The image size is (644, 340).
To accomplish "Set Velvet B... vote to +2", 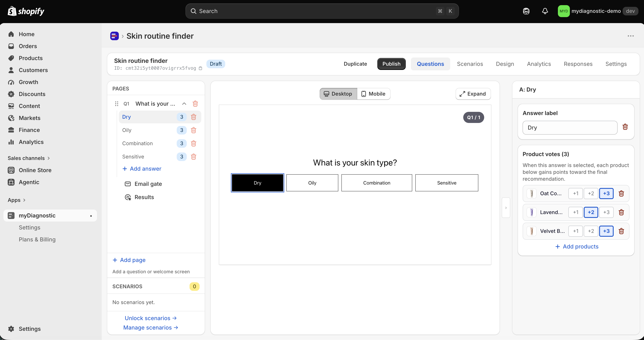I will (x=591, y=231).
